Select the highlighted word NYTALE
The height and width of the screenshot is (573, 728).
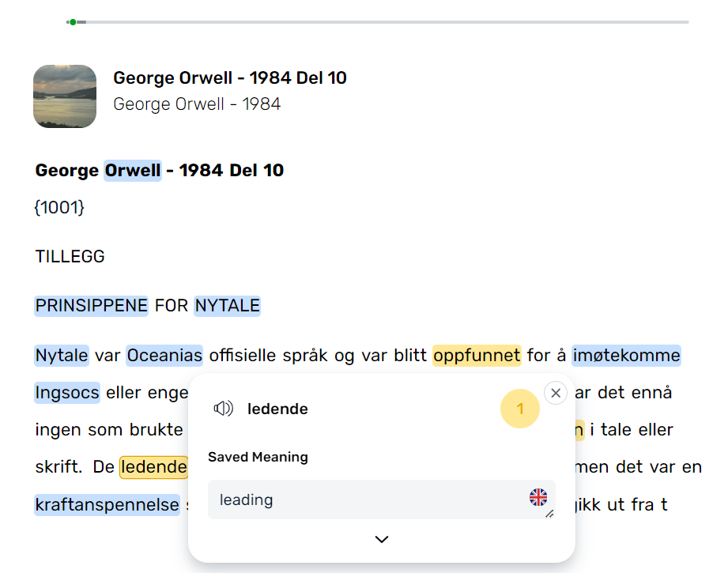pyautogui.click(x=227, y=306)
